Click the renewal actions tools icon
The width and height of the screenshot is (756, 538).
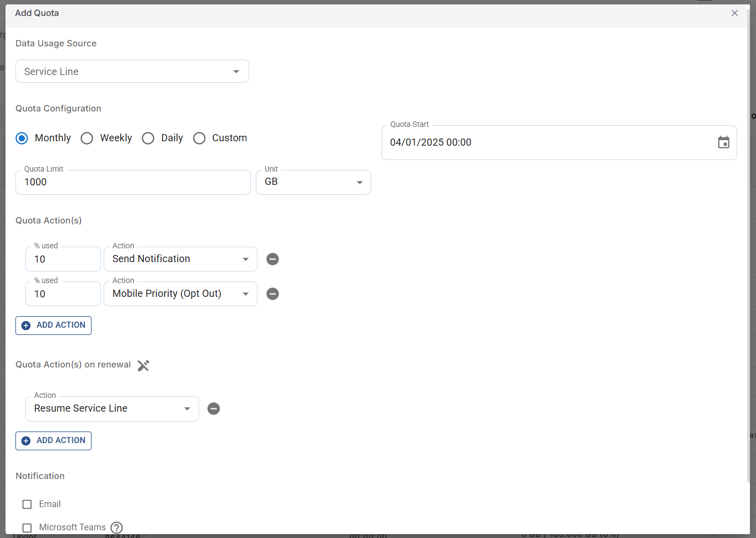(x=143, y=365)
